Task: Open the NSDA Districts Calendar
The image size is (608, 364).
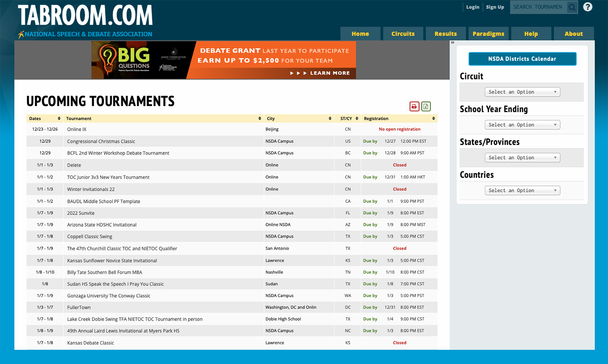Action: pos(522,59)
